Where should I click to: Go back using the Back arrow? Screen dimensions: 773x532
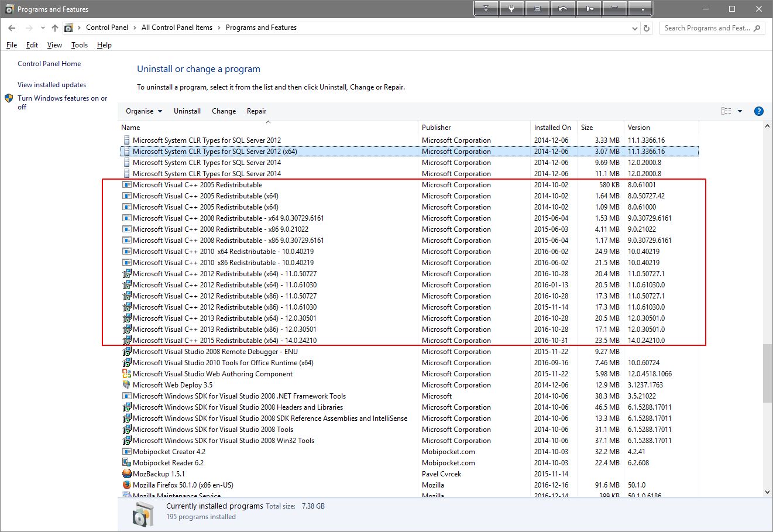tap(12, 28)
